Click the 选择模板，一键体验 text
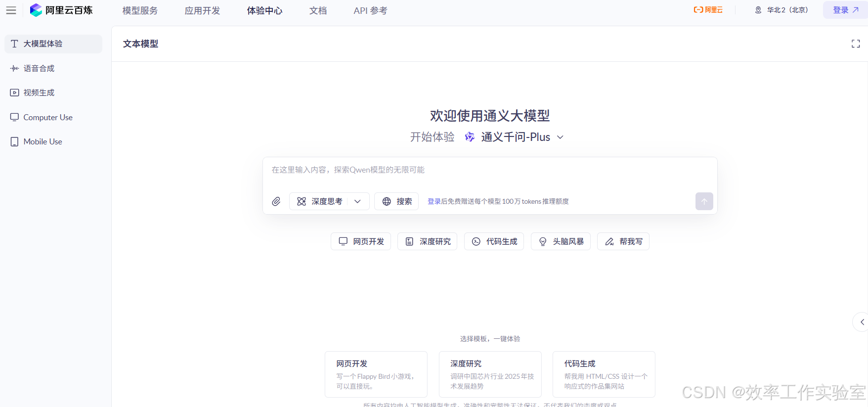The image size is (868, 407). point(490,339)
